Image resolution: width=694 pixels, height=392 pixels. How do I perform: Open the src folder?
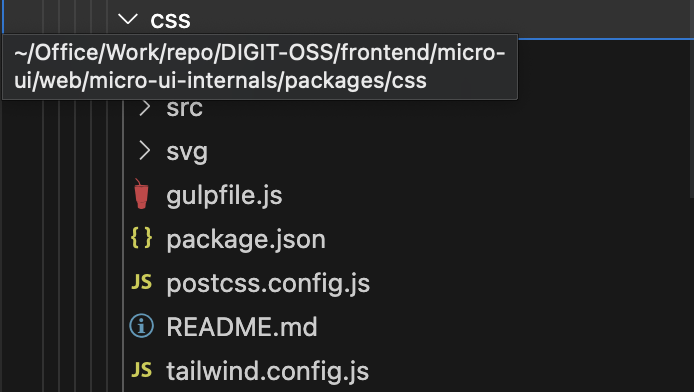click(185, 108)
